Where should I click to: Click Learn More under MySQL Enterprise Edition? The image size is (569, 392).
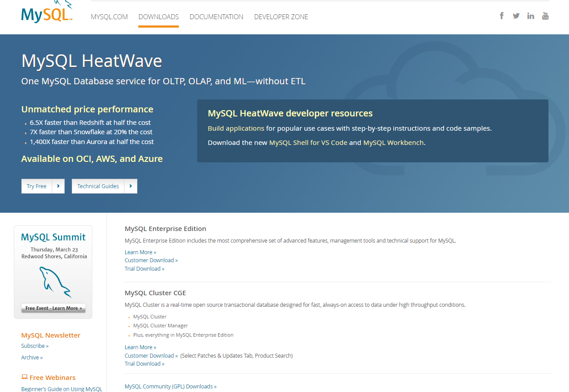point(140,252)
